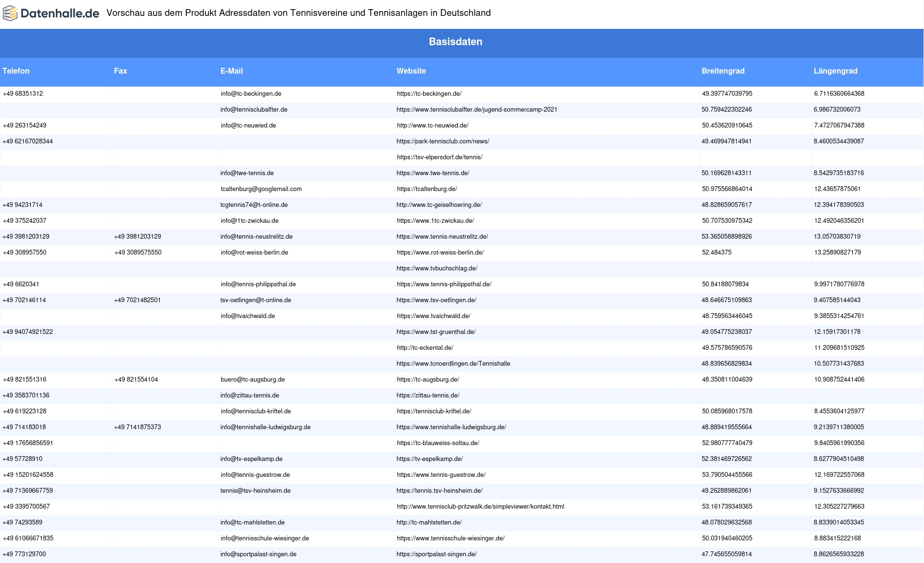Select the E-Mail column header

tap(231, 71)
